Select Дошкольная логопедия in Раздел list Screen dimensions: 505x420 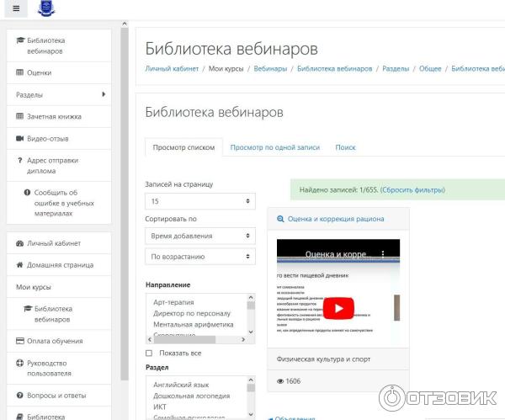192,396
